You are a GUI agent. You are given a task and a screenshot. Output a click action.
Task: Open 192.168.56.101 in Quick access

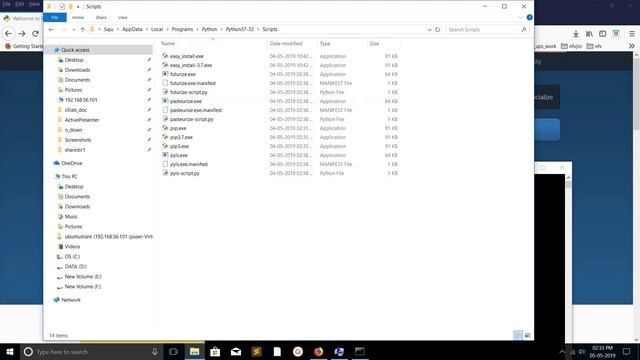click(x=81, y=100)
